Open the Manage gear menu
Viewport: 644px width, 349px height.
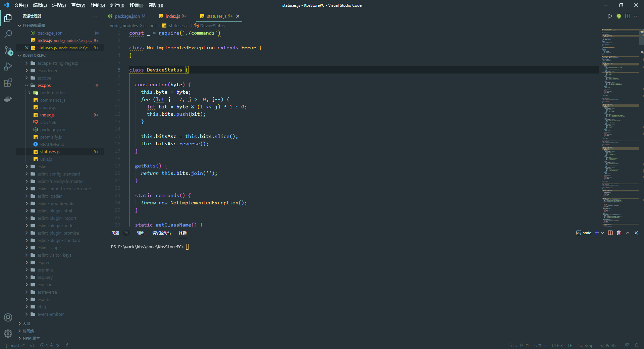[x=8, y=334]
